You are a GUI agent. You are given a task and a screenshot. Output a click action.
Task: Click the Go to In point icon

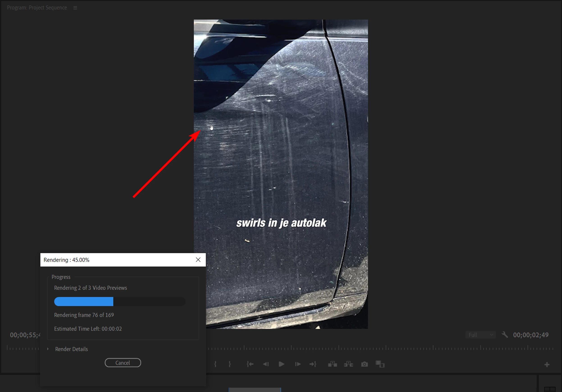click(250, 364)
